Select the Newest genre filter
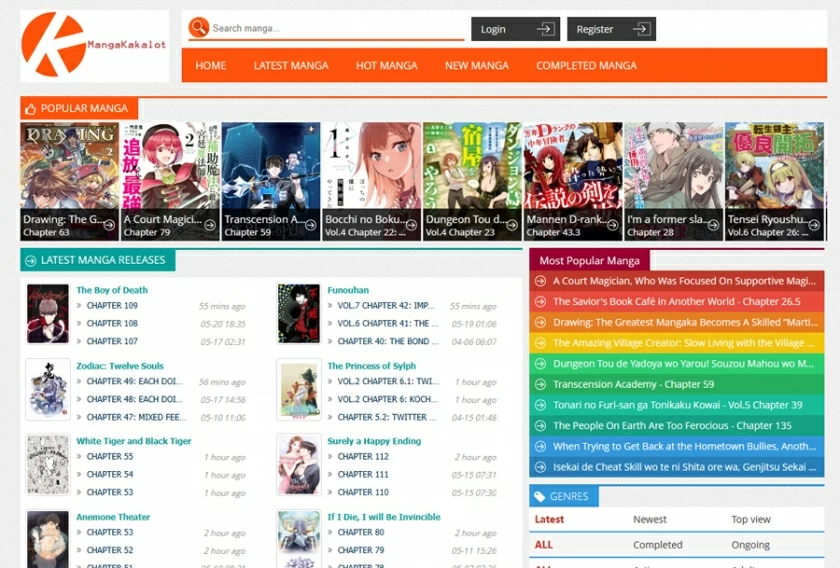The height and width of the screenshot is (568, 840). 650,519
